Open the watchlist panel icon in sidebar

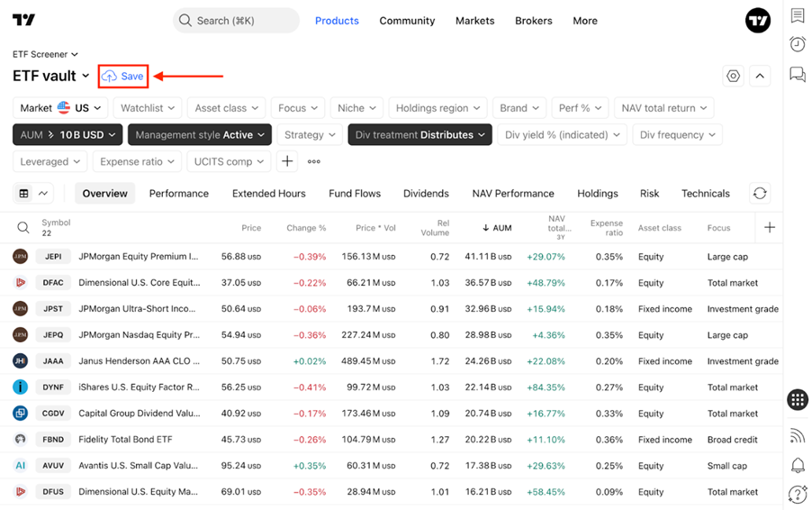pyautogui.click(x=798, y=15)
